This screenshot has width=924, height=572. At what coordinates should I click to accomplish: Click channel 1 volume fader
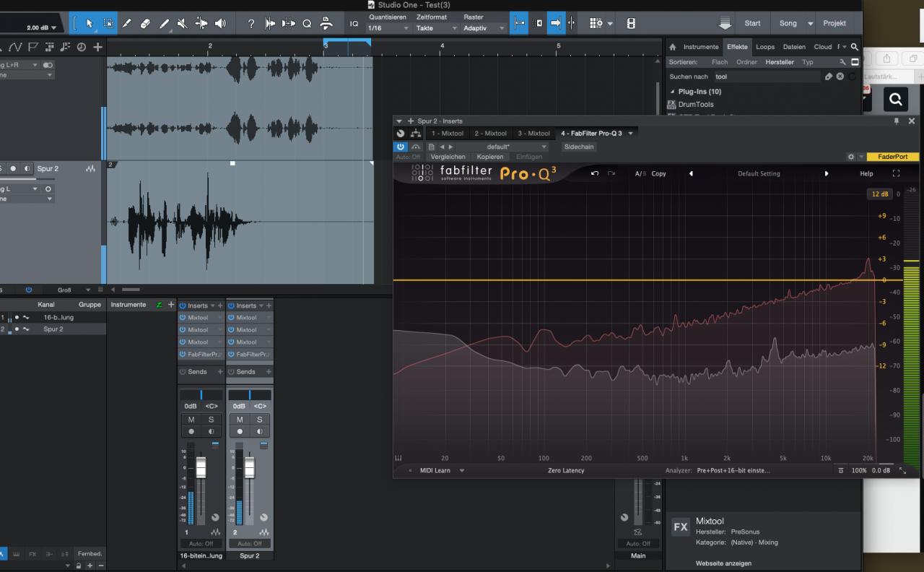coord(201,467)
